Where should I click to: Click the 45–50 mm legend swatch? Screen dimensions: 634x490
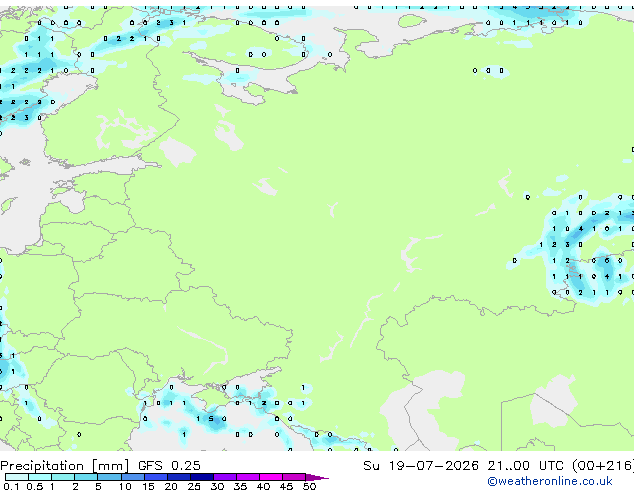coord(294,477)
